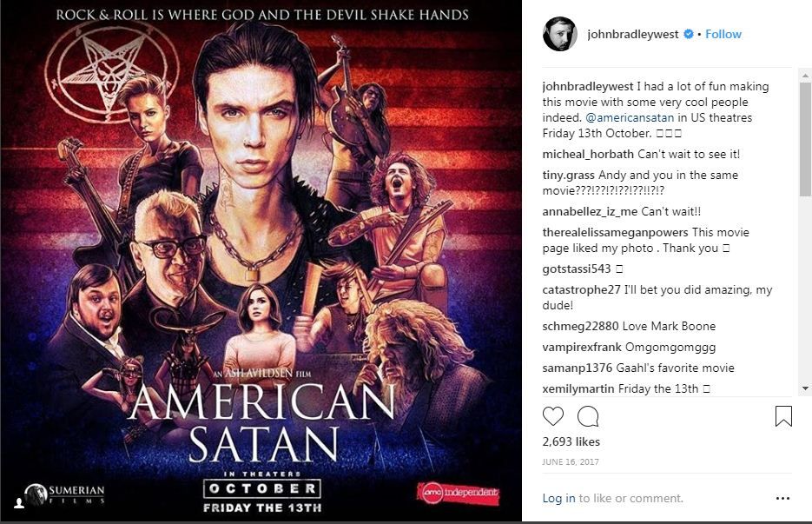Open the June 16, 2017 post date link
The width and height of the screenshot is (812, 524).
click(x=571, y=461)
